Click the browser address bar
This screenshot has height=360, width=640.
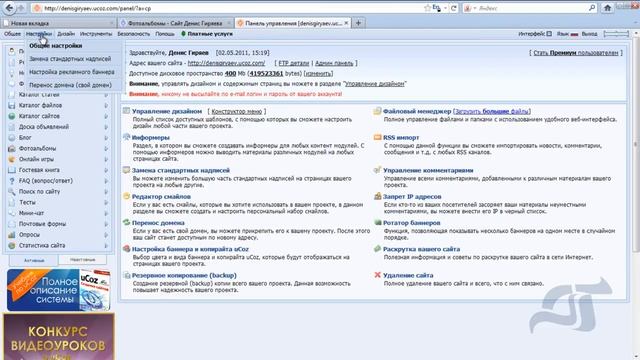(229, 8)
